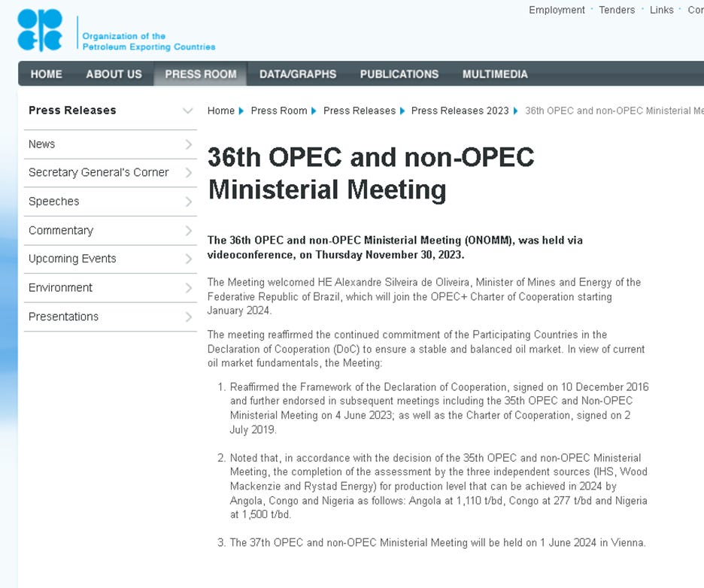Click the Press Room breadcrumb
704x588 pixels.
tap(279, 111)
